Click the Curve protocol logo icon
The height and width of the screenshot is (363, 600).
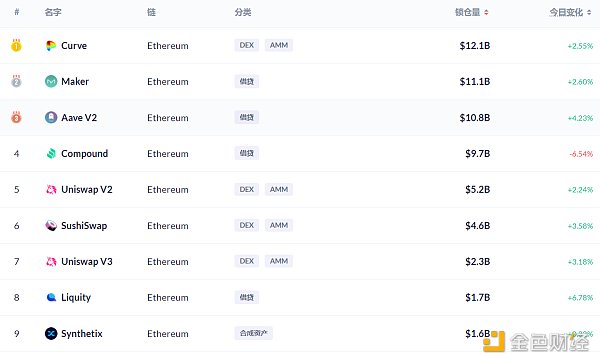point(51,46)
